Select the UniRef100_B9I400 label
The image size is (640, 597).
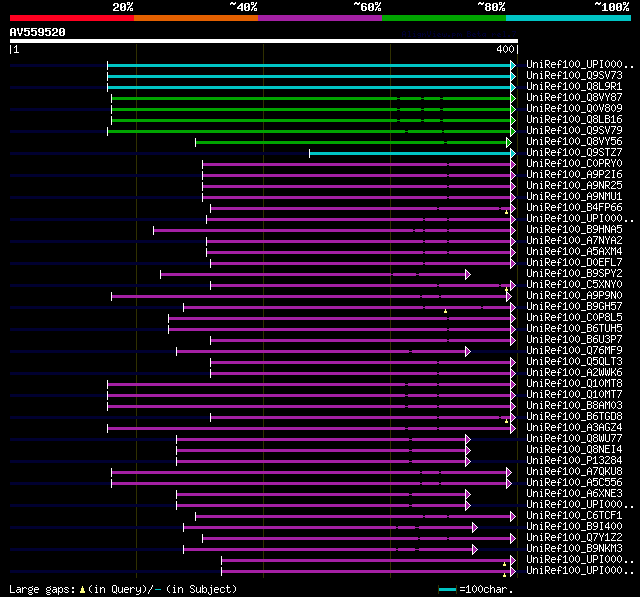point(574,527)
